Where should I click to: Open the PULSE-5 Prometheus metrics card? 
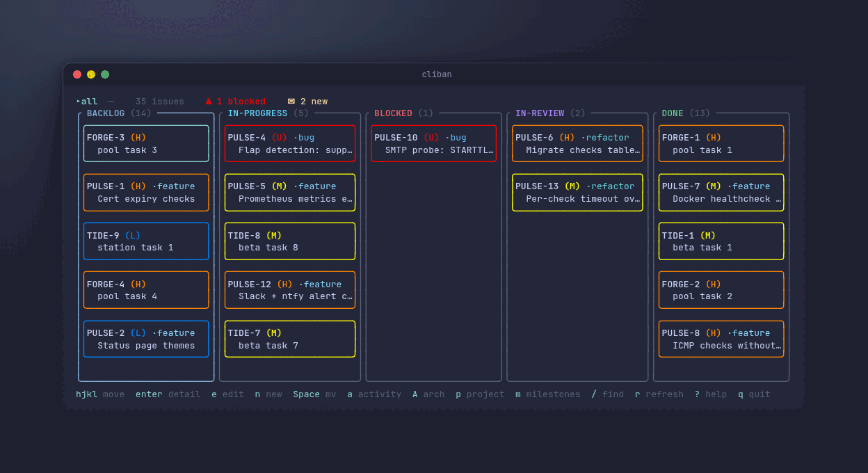[290, 193]
